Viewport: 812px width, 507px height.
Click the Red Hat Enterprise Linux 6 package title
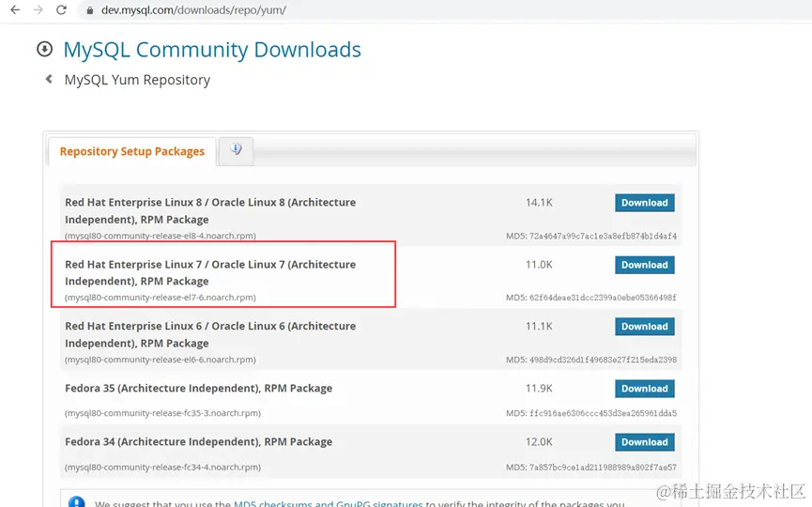[210, 334]
